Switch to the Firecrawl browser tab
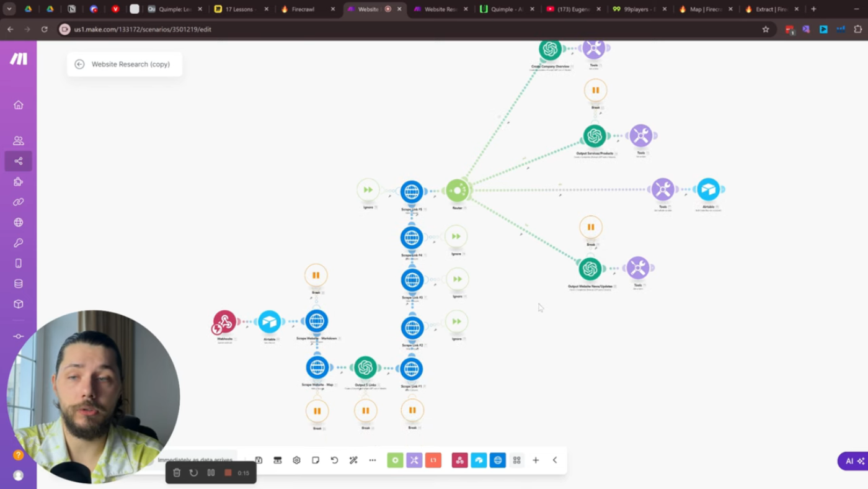 point(308,9)
